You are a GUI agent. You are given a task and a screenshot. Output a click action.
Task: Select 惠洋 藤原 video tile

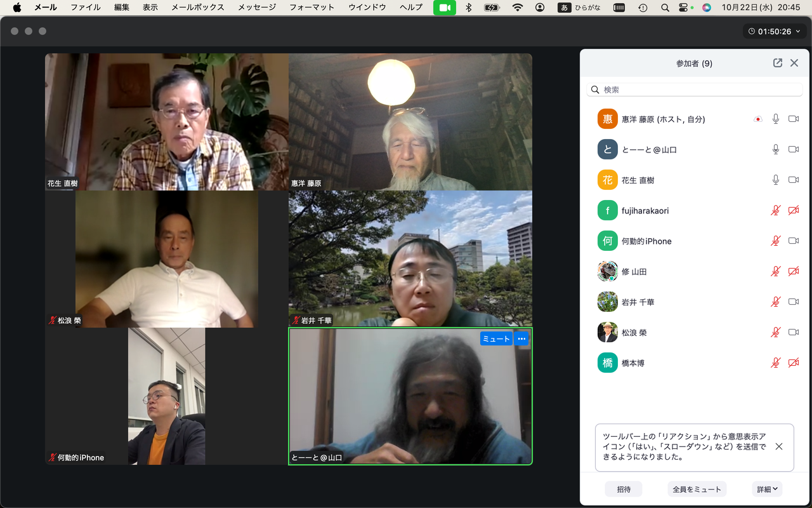point(410,122)
